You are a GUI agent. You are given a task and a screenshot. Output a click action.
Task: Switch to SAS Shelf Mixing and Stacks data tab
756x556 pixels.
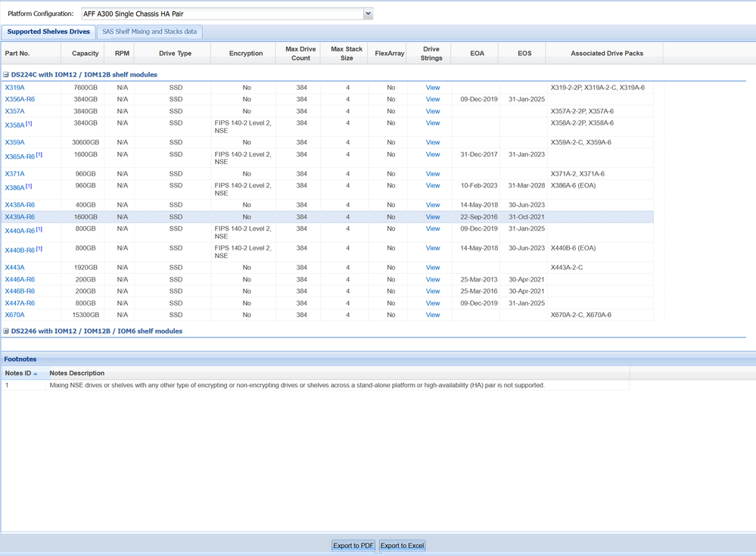(149, 32)
